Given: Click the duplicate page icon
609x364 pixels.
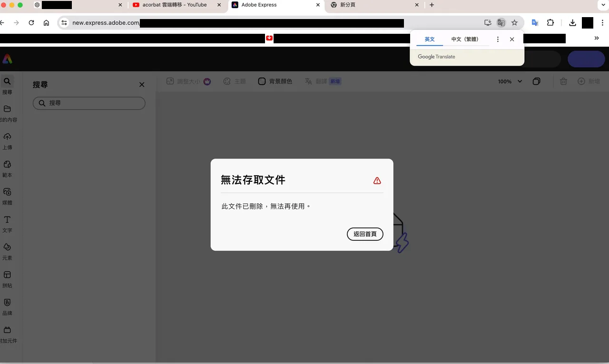Looking at the screenshot, I should 537,81.
